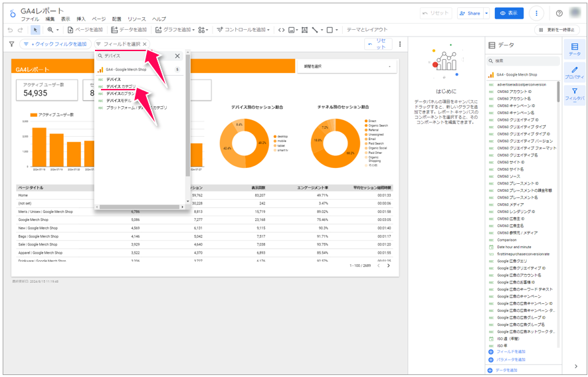Remove the フィールドを選択 filter chip
This screenshot has height=377, width=588.
(x=145, y=44)
